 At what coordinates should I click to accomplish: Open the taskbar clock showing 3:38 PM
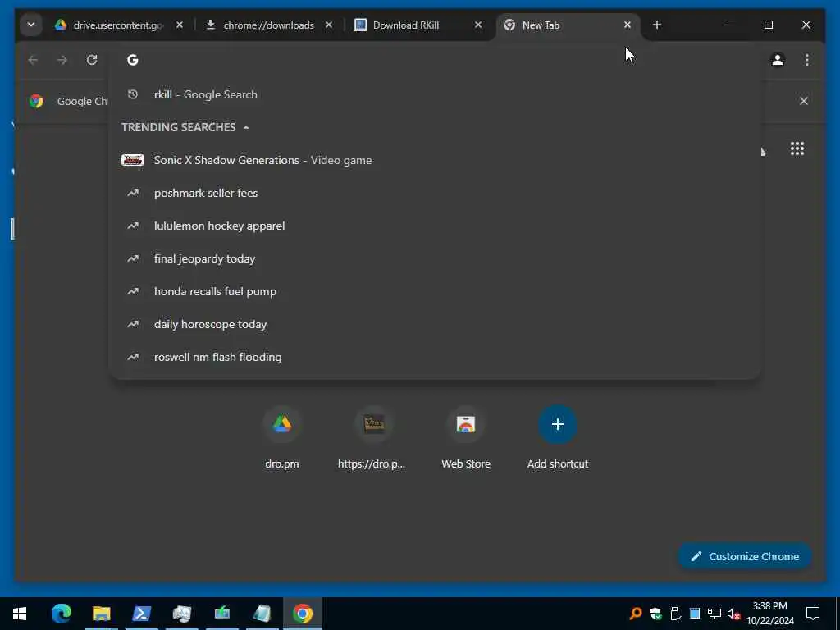tap(769, 614)
